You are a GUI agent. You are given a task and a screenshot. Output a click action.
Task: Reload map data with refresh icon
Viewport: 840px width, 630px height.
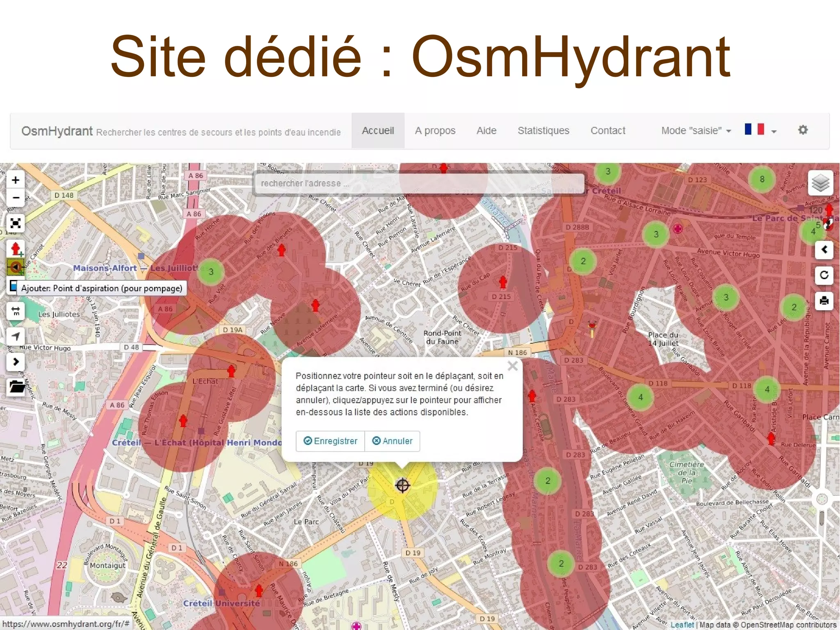tap(824, 275)
